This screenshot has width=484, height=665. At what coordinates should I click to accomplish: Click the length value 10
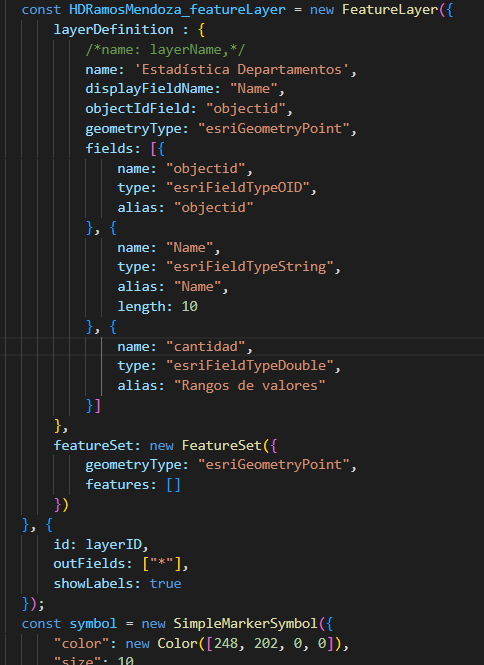[190, 307]
